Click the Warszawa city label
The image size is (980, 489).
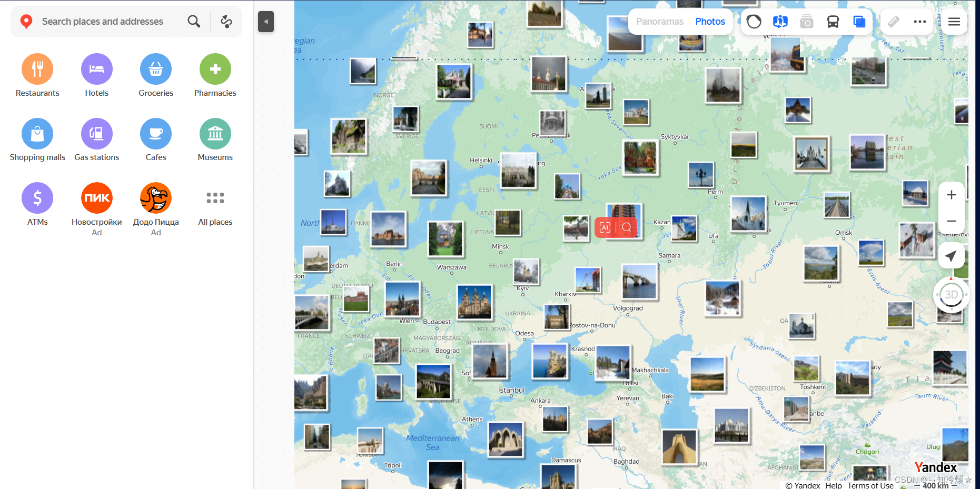tap(451, 267)
